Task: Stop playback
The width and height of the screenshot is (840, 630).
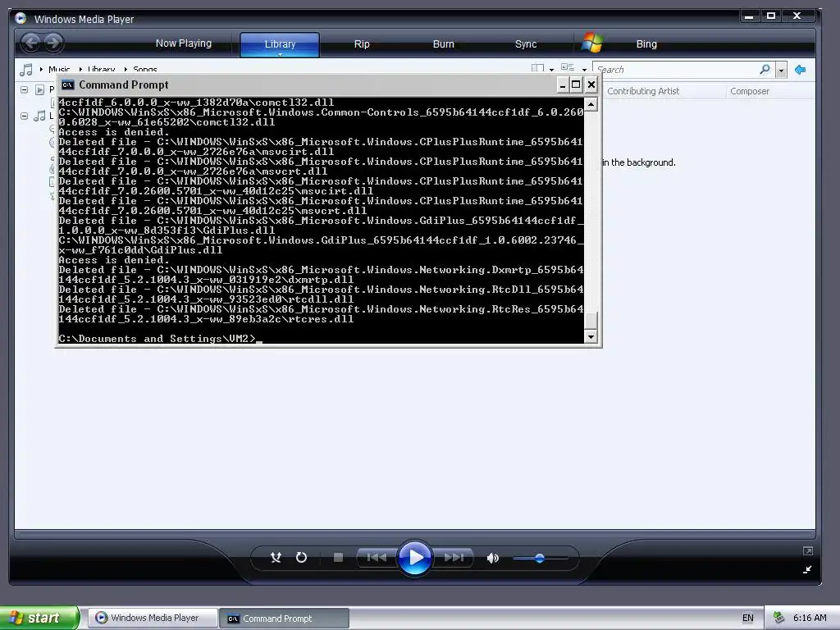Action: 338,558
